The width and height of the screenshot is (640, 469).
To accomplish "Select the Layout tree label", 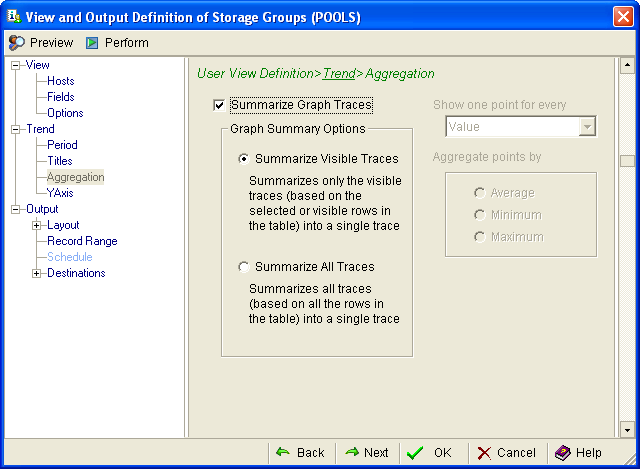I will (63, 225).
